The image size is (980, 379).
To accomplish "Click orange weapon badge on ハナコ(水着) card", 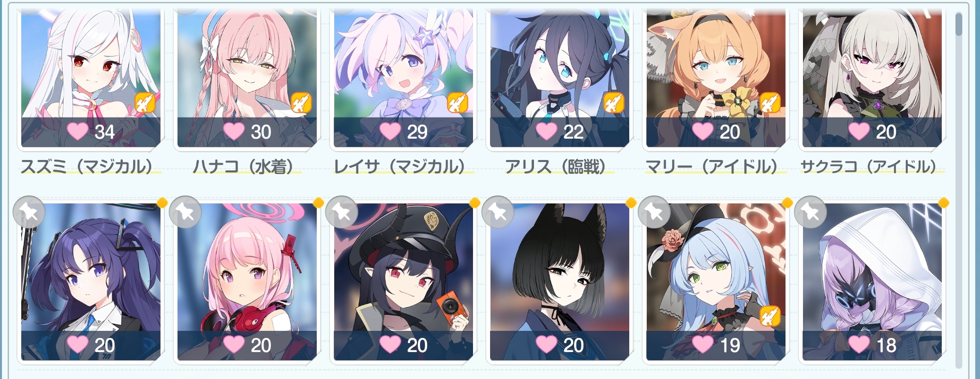I will point(301,103).
